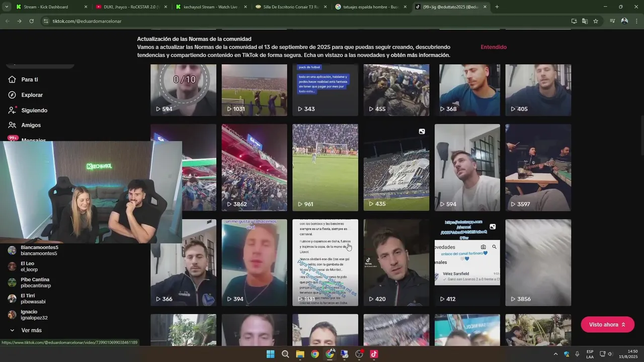644x362 pixels.
Task: Open text video with 1131 views
Action: click(325, 262)
